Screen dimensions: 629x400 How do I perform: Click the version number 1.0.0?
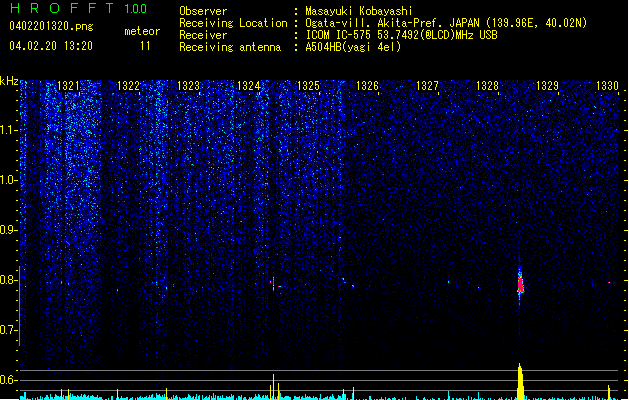(x=136, y=9)
